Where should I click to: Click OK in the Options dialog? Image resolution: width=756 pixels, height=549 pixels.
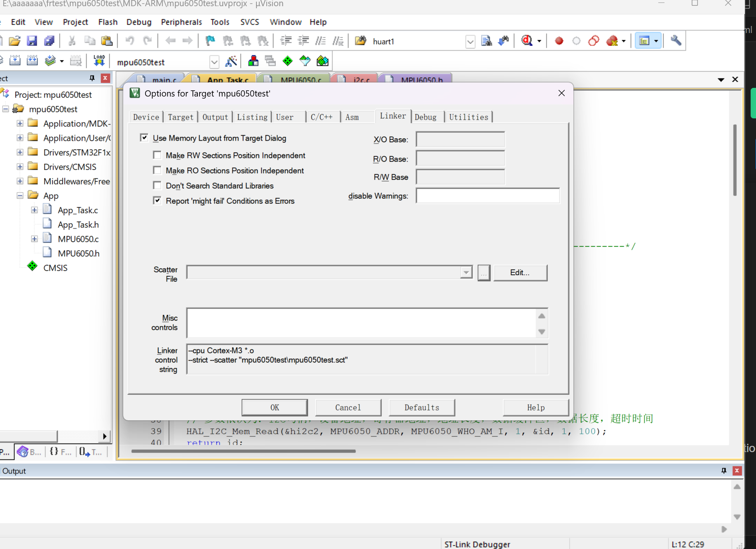point(275,408)
